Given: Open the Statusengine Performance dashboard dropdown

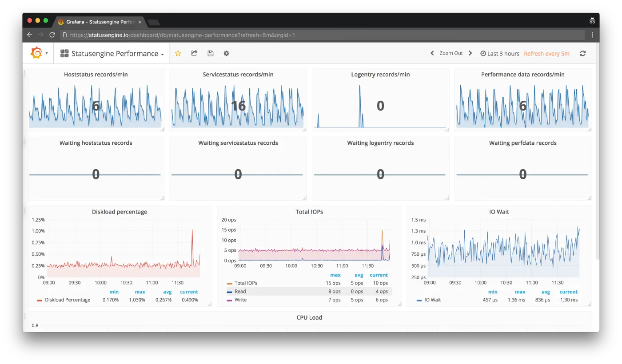Looking at the screenshot, I should coord(112,53).
